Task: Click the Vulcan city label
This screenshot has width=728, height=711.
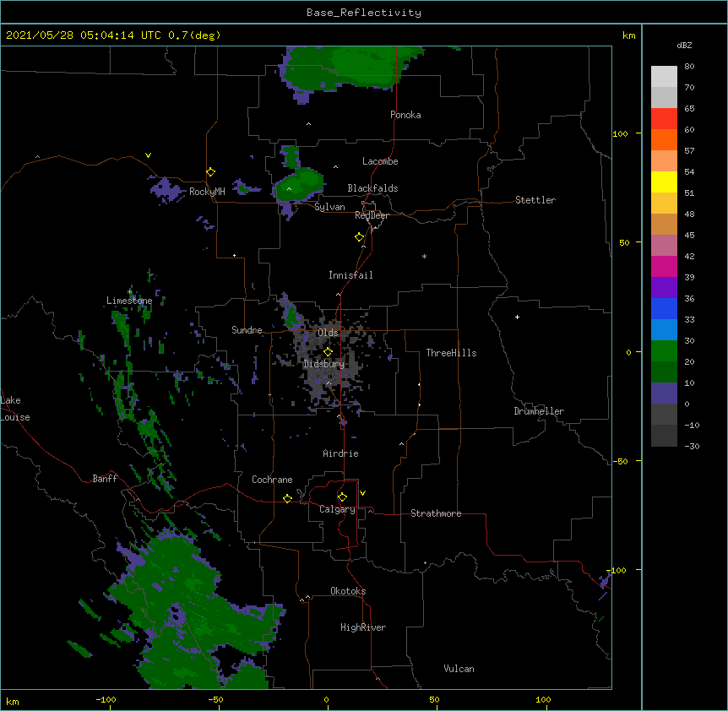Action: (x=459, y=669)
